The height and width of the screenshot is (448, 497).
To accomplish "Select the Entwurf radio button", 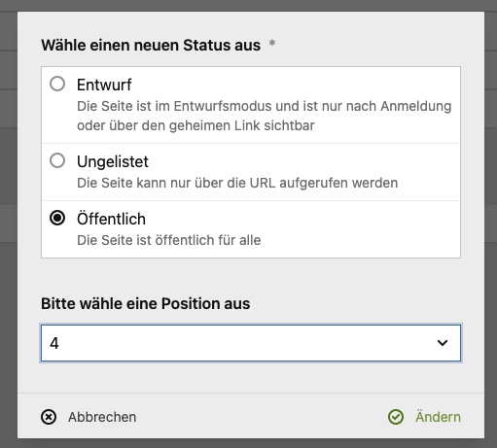I will [x=57, y=84].
